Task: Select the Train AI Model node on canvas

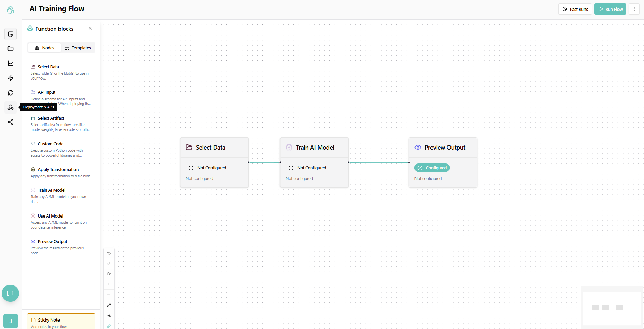Action: [314, 148]
